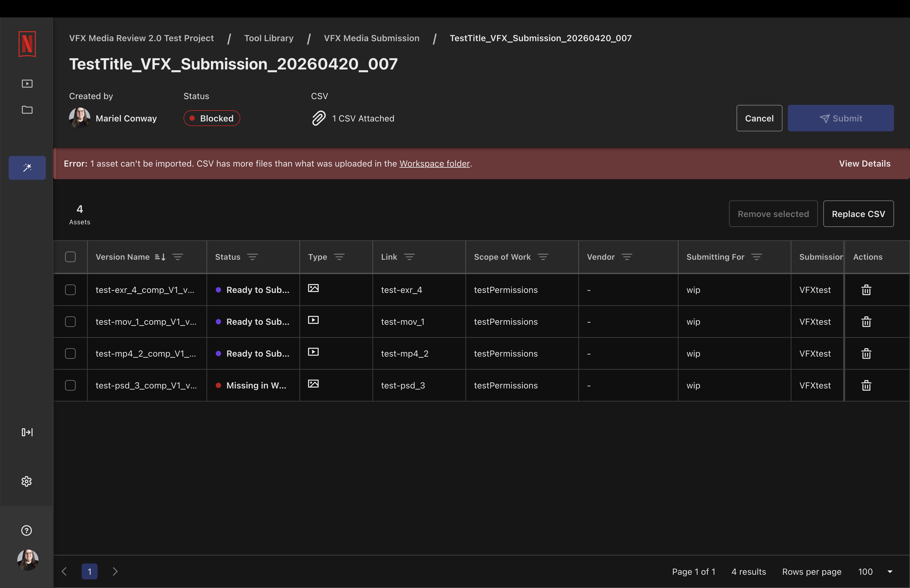Click the user avatar at sidebar bottom
910x588 pixels.
28,560
